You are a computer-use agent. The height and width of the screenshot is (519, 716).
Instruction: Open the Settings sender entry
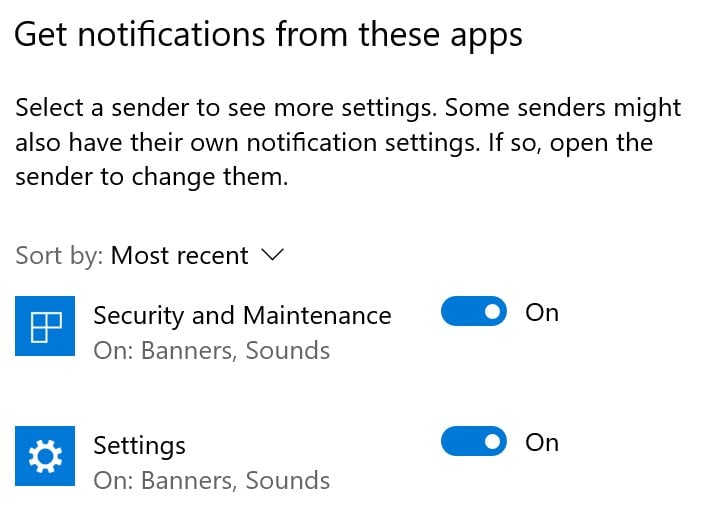point(140,445)
